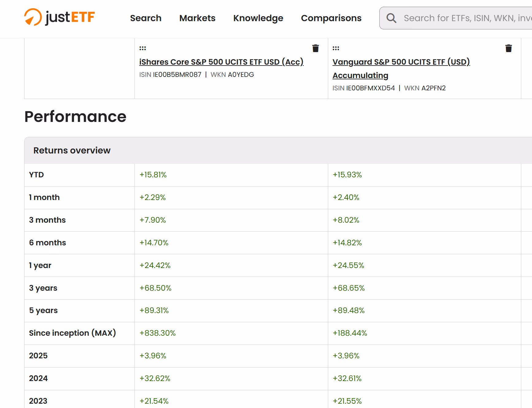Image resolution: width=532 pixels, height=408 pixels.
Task: Click the iShares 1 year value +24.42%
Action: click(x=155, y=266)
